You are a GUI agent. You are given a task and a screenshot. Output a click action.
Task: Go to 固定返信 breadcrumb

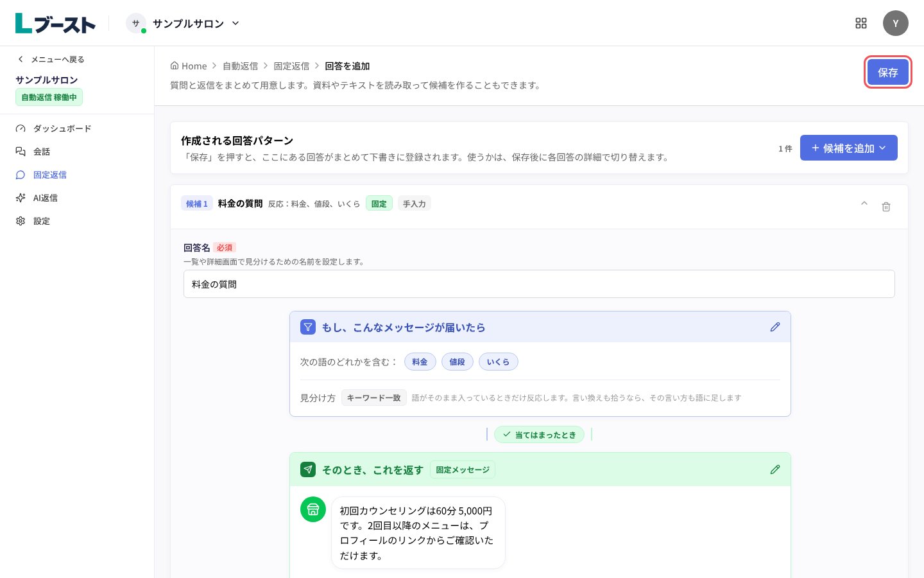click(x=292, y=66)
